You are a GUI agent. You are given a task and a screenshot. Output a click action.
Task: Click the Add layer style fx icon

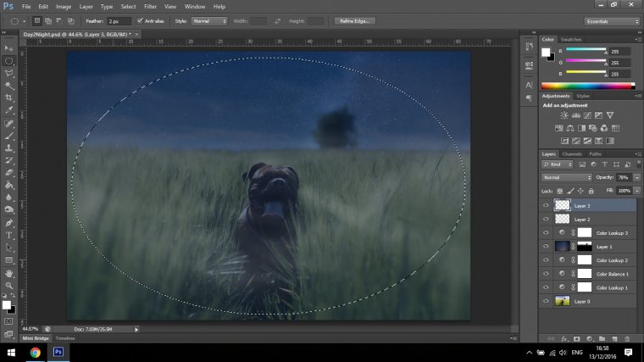tap(563, 339)
